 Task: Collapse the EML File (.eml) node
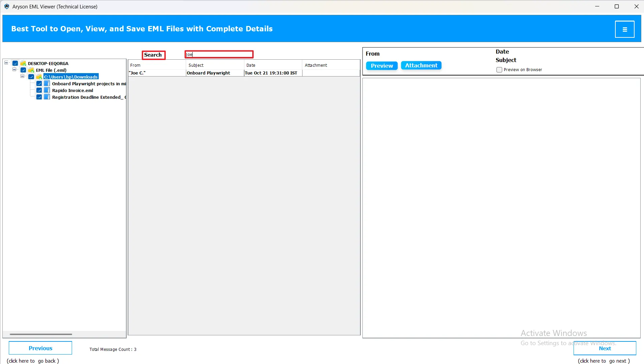14,70
